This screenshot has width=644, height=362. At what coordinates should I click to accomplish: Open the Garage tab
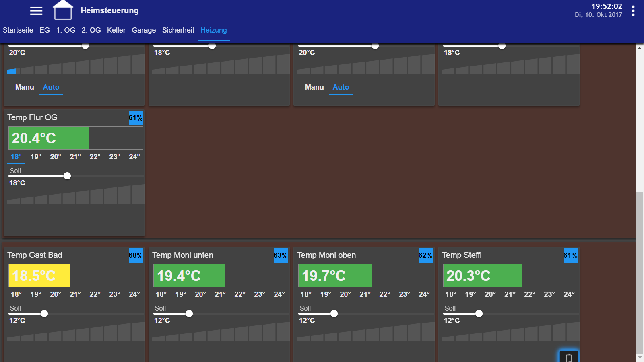[144, 30]
